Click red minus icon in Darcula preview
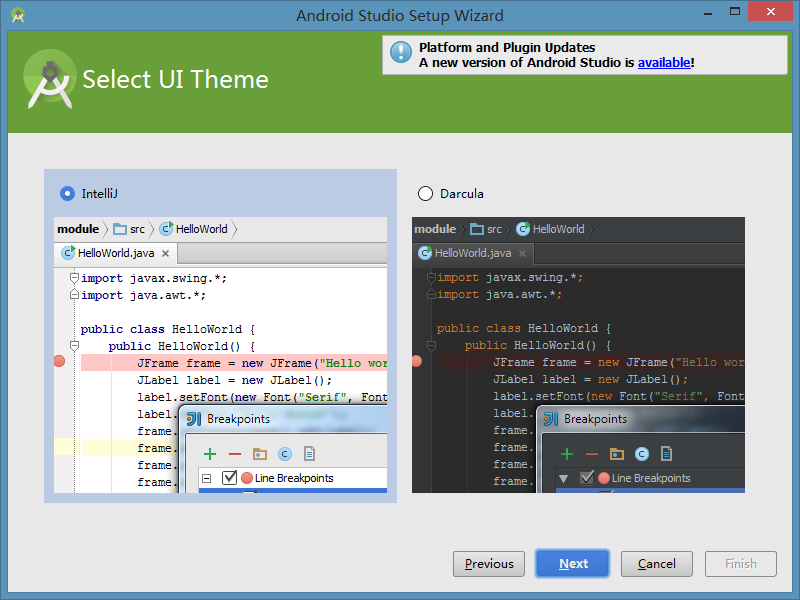The width and height of the screenshot is (800, 600). click(x=592, y=454)
